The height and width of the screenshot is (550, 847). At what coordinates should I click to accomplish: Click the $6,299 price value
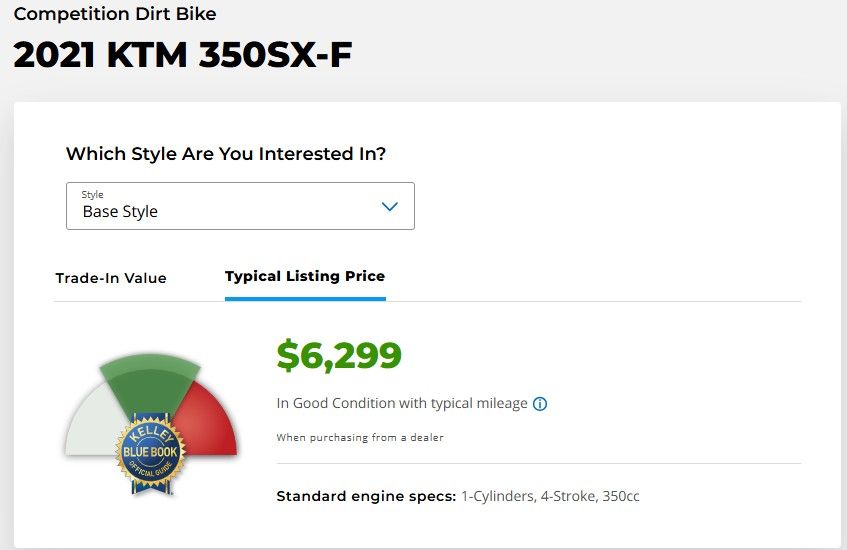pos(339,355)
